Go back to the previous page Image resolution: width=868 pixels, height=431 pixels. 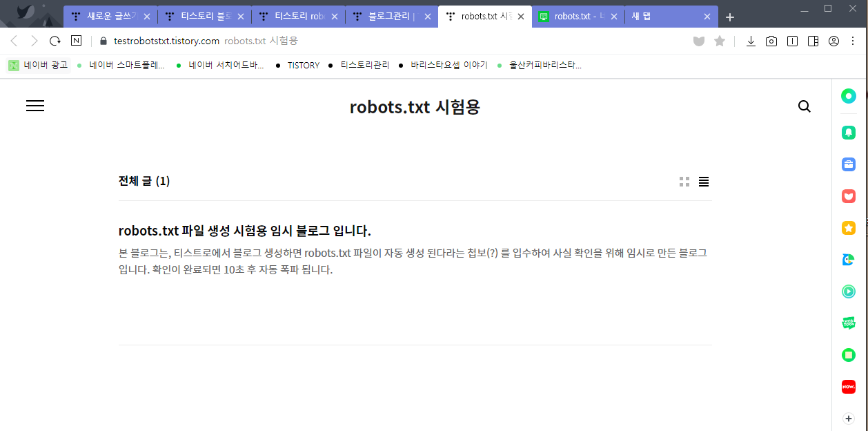click(x=14, y=41)
